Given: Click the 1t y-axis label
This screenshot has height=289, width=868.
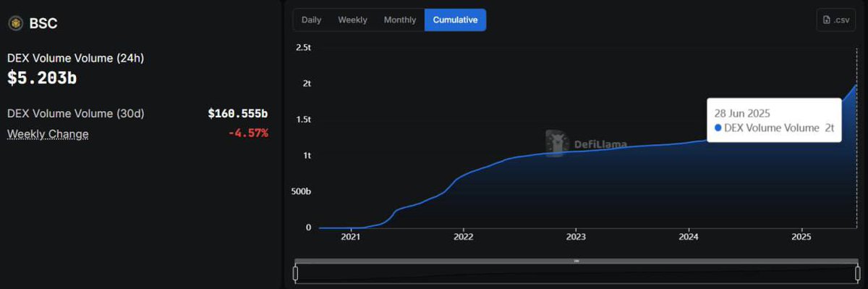Looking at the screenshot, I should 307,156.
